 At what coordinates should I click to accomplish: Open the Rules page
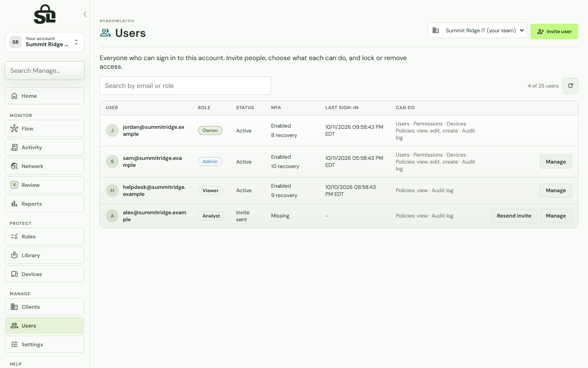coord(45,236)
